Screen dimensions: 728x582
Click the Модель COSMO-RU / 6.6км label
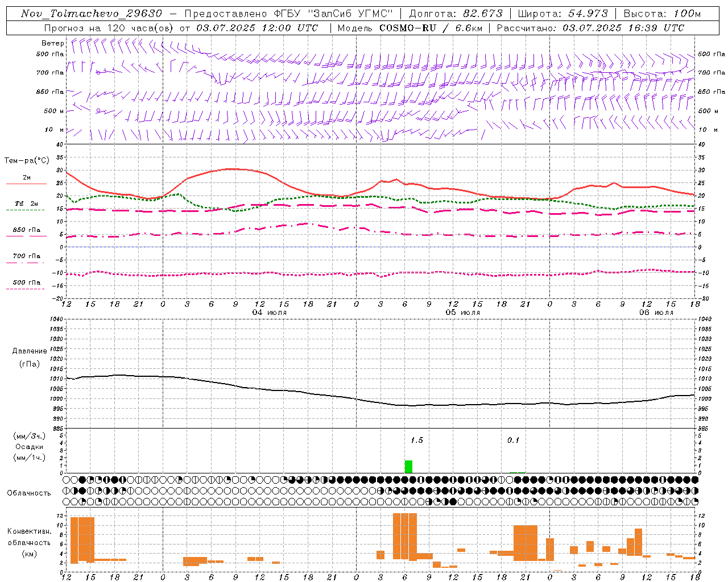click(x=409, y=28)
